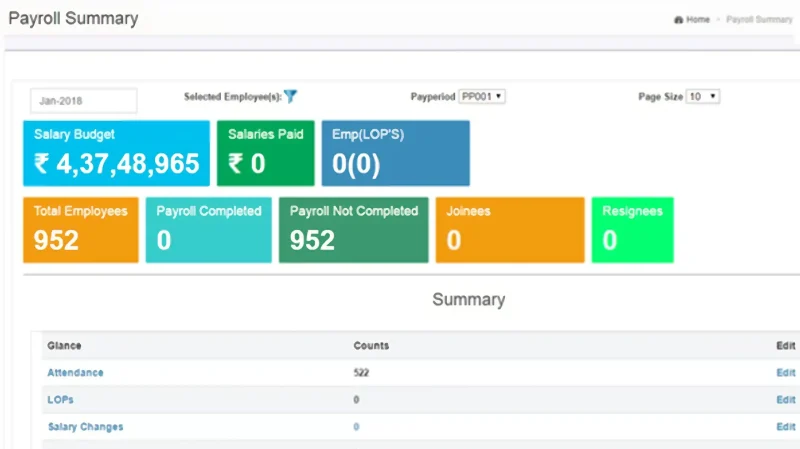Viewport: 800px width, 449px height.
Task: Select the Resignees tile
Action: 633,230
